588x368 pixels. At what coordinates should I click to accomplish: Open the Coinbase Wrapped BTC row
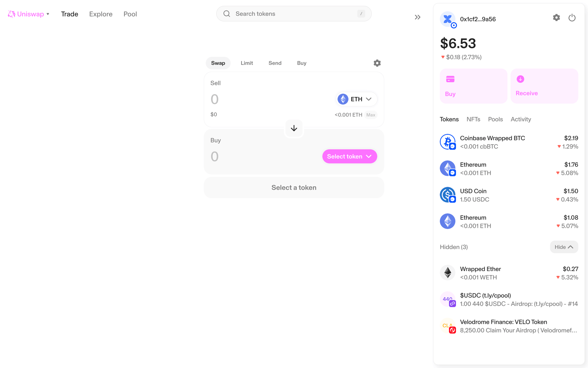coord(509,142)
